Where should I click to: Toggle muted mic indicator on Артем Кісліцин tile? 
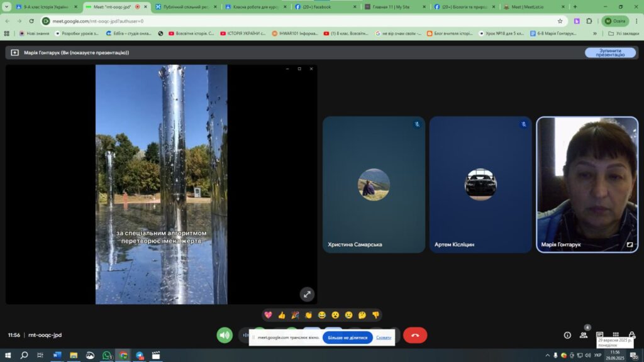point(523,124)
